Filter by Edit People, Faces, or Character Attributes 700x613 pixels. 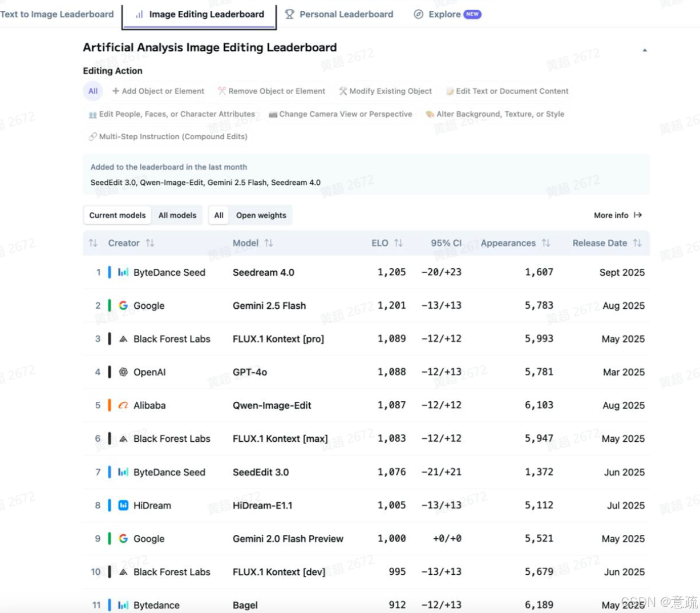click(172, 114)
